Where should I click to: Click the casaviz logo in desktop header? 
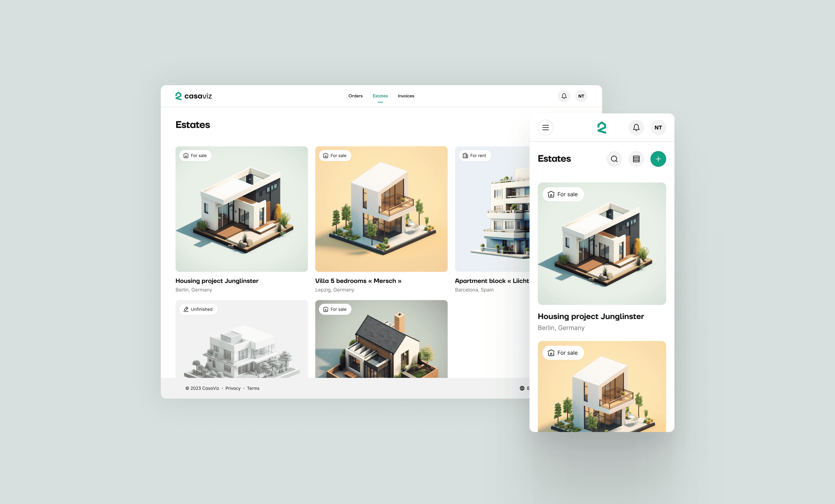(193, 96)
